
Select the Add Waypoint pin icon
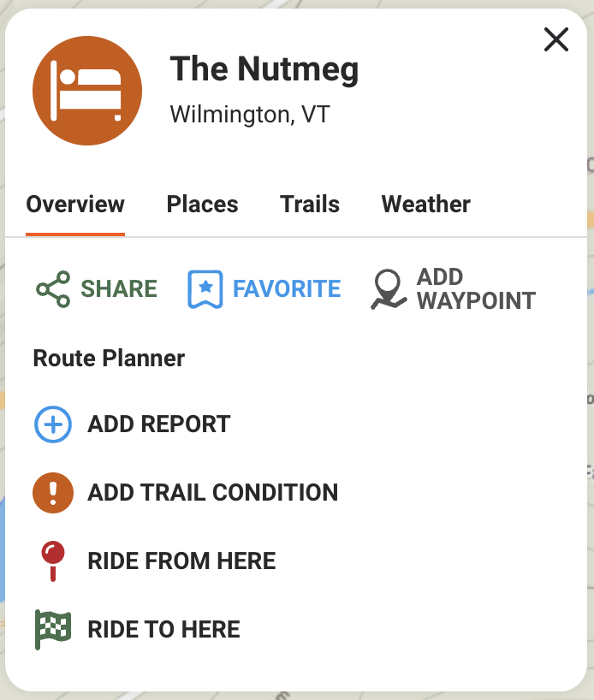(389, 288)
